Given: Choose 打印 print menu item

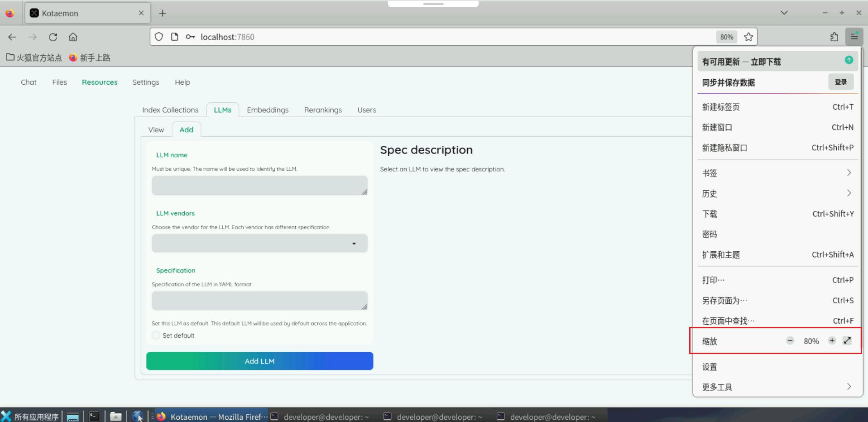Looking at the screenshot, I should [x=777, y=280].
